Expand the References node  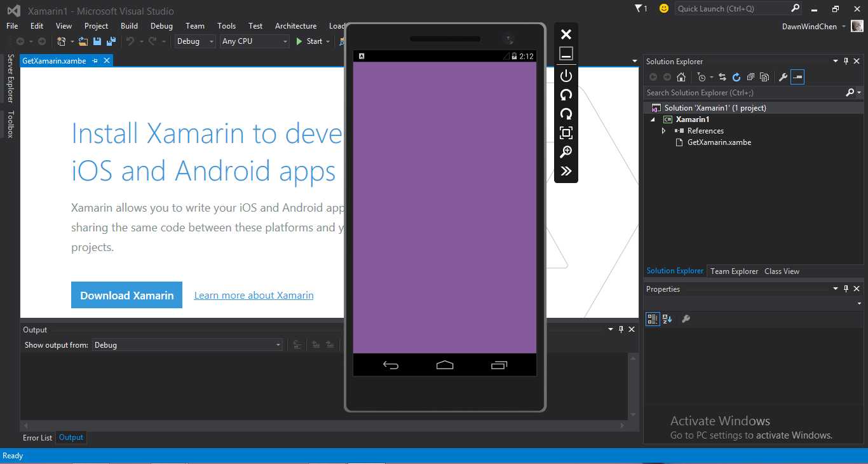tap(664, 131)
